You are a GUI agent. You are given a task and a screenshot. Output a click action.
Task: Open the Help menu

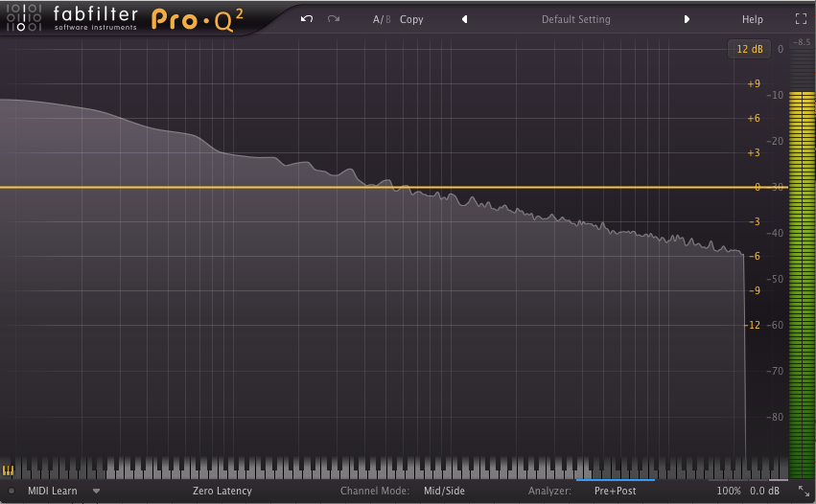click(752, 19)
